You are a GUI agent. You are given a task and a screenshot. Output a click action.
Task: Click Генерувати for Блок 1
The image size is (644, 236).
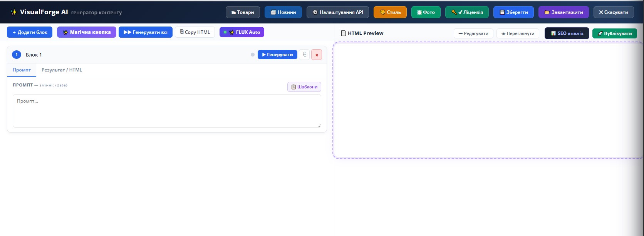[277, 55]
